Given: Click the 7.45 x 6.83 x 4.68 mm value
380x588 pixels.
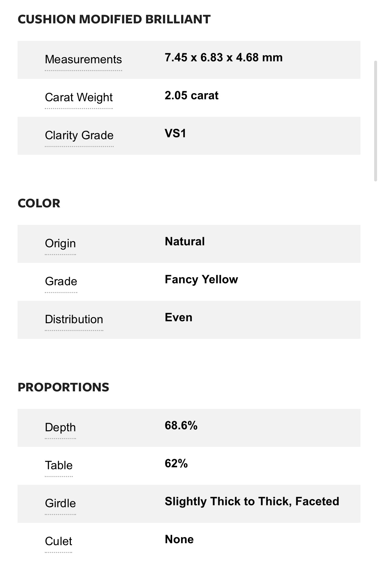Looking at the screenshot, I should 223,58.
